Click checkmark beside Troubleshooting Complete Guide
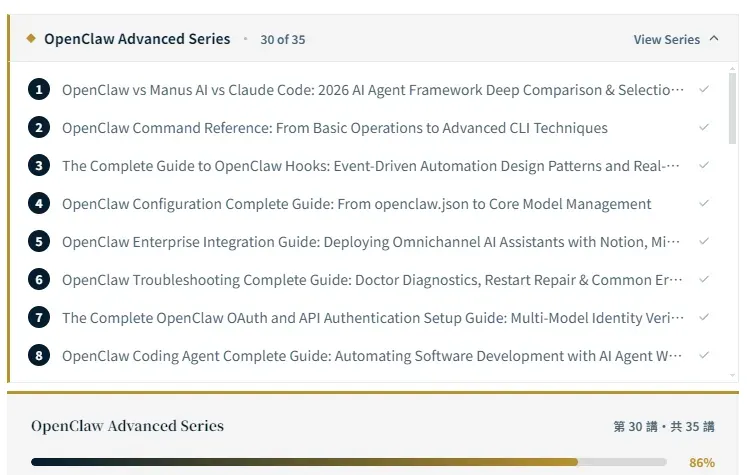747x475 pixels. (704, 279)
